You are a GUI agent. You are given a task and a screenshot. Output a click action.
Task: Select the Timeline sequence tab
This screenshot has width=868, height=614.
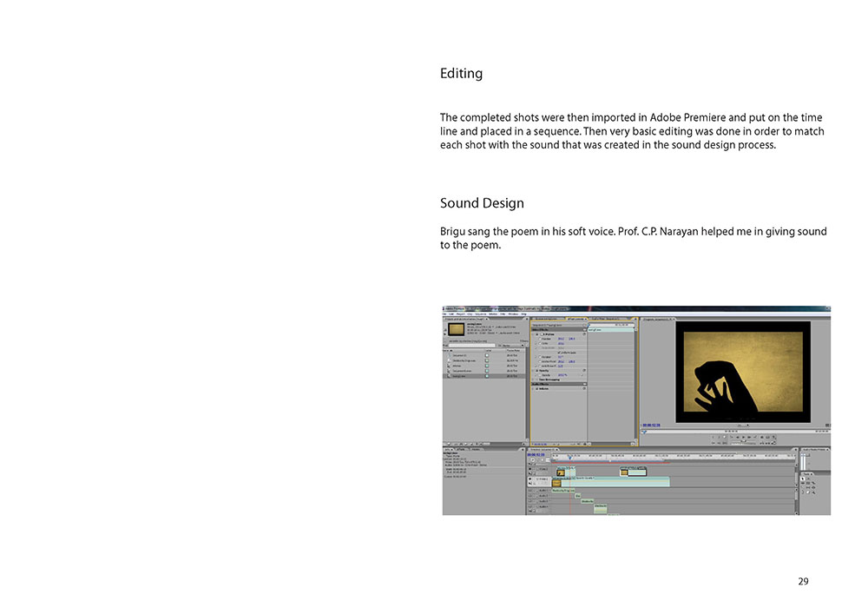point(543,450)
